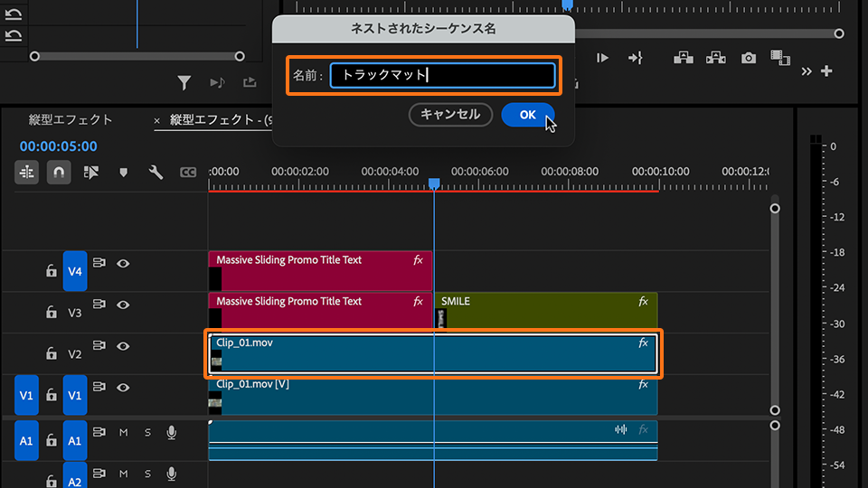Click the effect filter funnel icon
Viewport: 868px width, 488px height.
[184, 83]
